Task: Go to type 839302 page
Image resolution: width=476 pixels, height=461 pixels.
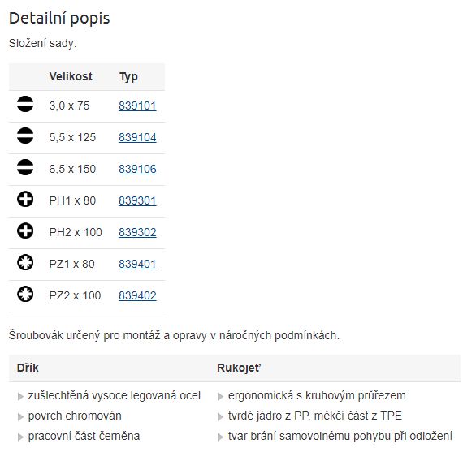Action: (x=137, y=232)
